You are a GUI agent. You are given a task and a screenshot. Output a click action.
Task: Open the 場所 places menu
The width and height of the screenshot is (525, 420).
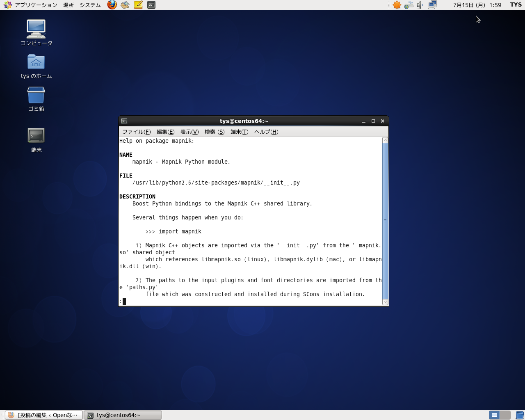(68, 5)
